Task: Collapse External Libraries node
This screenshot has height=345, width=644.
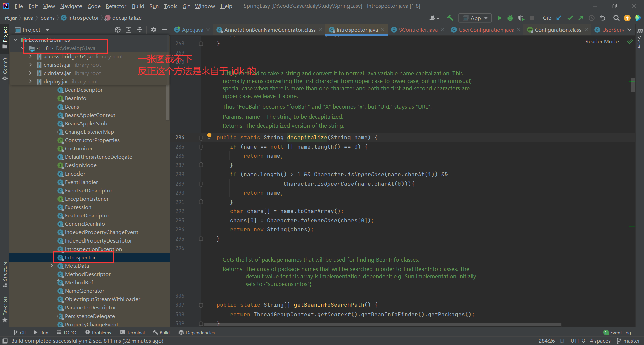Action: point(15,40)
